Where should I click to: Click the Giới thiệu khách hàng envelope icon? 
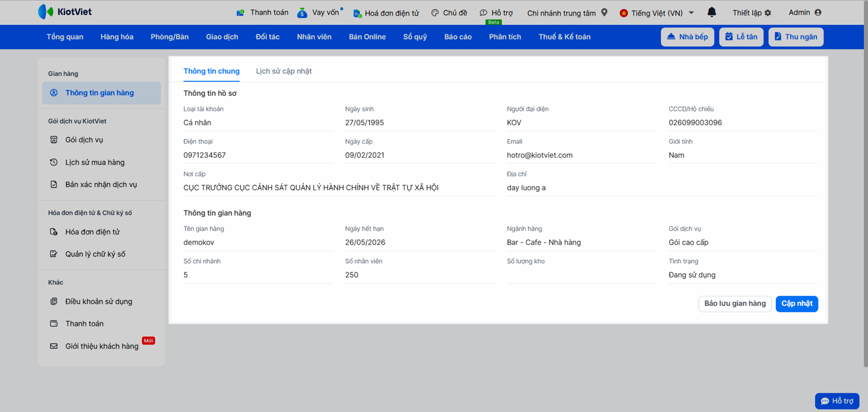click(x=54, y=346)
